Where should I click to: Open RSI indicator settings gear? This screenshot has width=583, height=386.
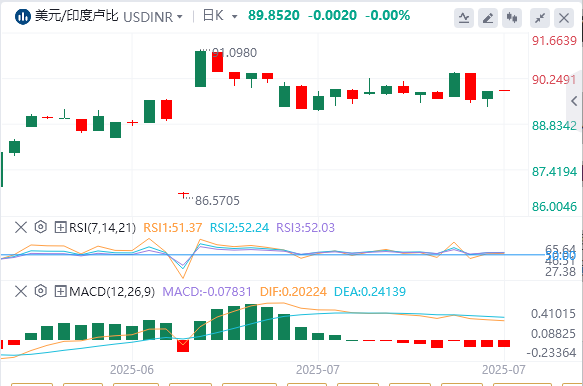pos(41,227)
